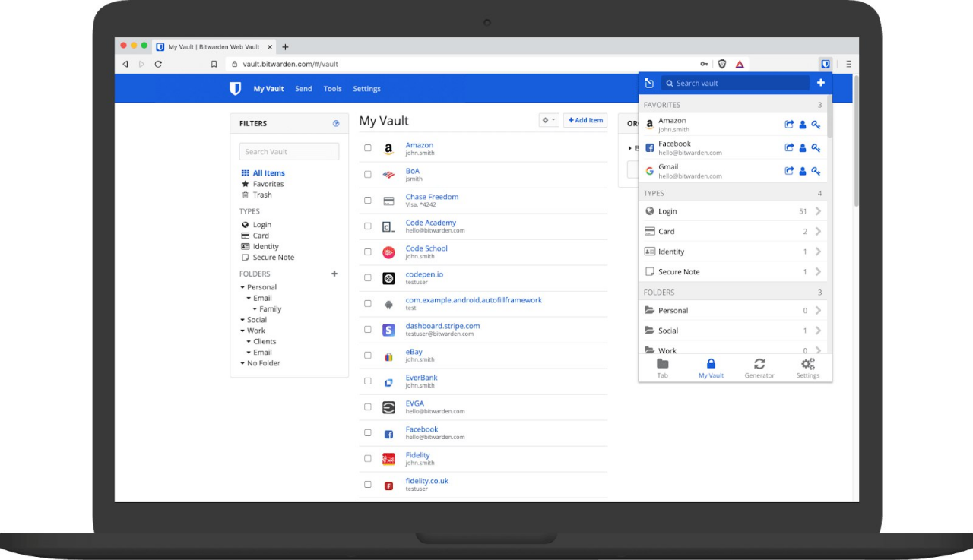Click the Bitwarden extension icon in browser toolbar
This screenshot has width=973, height=560.
[825, 65]
